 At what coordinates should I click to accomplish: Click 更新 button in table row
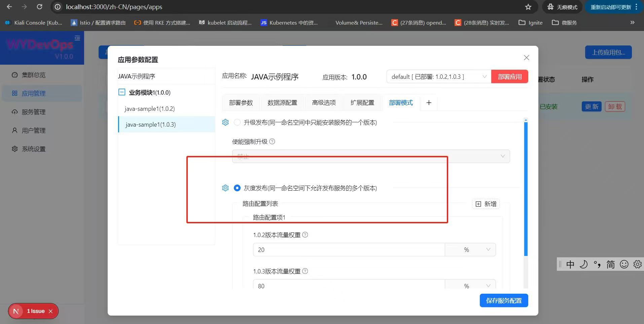click(592, 106)
